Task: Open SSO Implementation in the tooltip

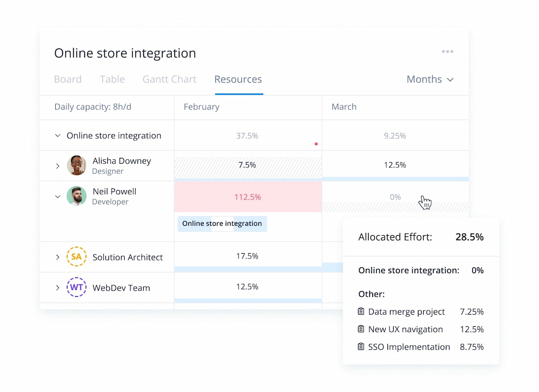Action: point(409,347)
